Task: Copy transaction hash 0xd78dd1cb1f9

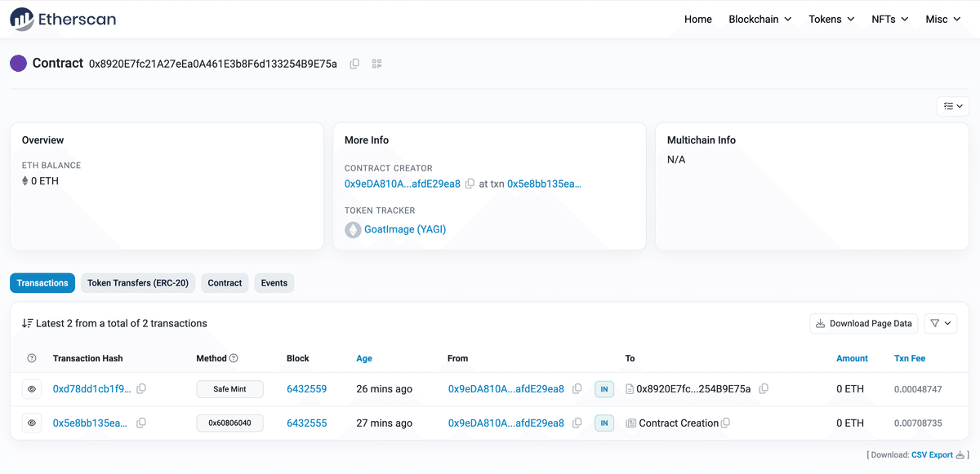Action: pos(141,389)
